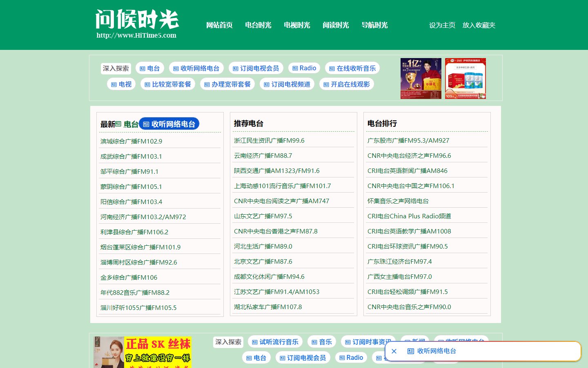
Task: Open 浙江民生资讯广播FM99.6
Action: 269,141
